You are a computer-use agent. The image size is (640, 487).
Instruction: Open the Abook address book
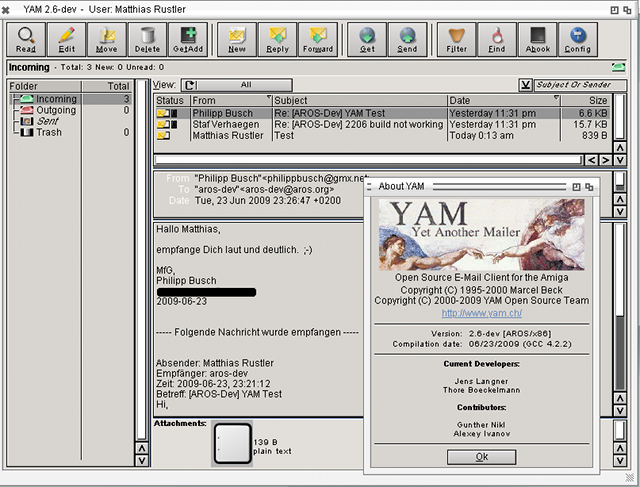pos(538,40)
